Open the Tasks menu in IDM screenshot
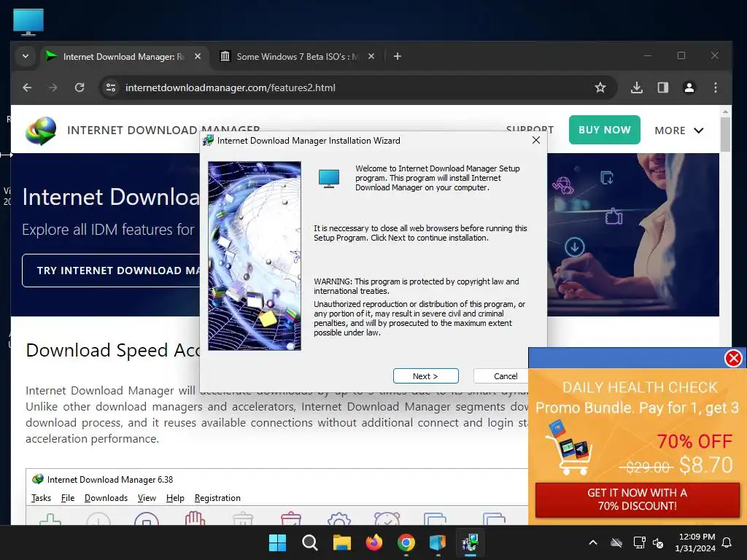The height and width of the screenshot is (560, 747). coord(41,497)
